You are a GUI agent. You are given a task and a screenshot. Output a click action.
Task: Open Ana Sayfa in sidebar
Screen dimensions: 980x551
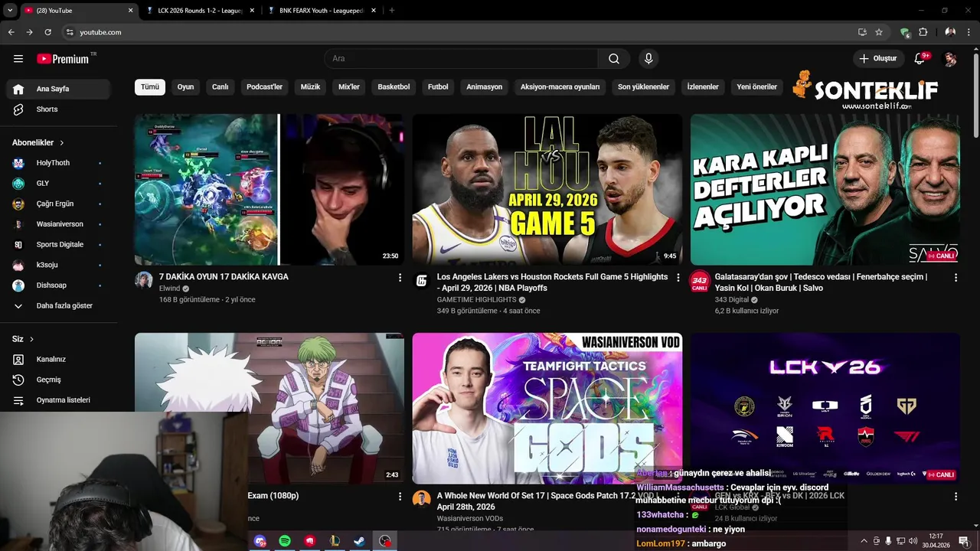pyautogui.click(x=59, y=89)
